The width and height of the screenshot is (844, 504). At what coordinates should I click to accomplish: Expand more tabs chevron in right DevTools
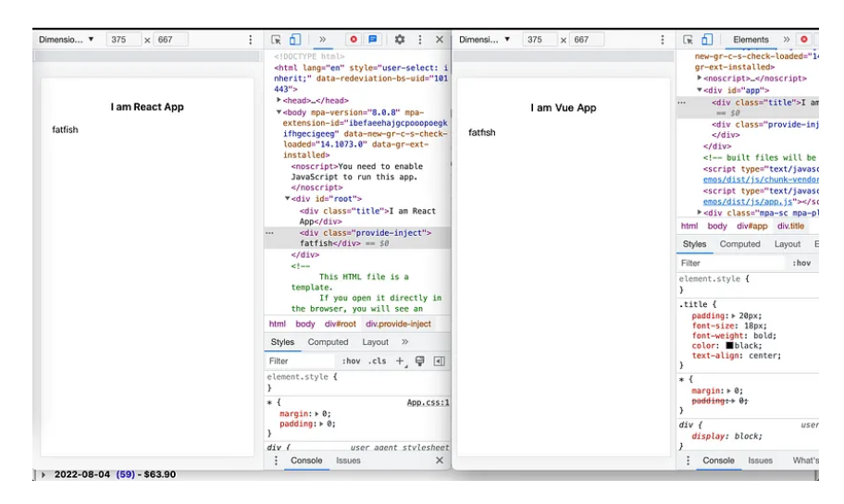[787, 39]
